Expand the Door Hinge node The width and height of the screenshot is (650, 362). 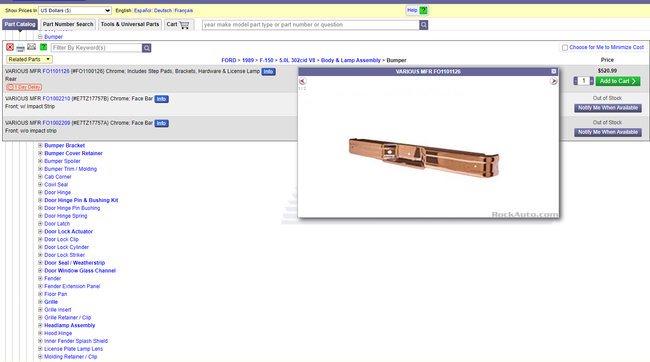pyautogui.click(x=40, y=192)
